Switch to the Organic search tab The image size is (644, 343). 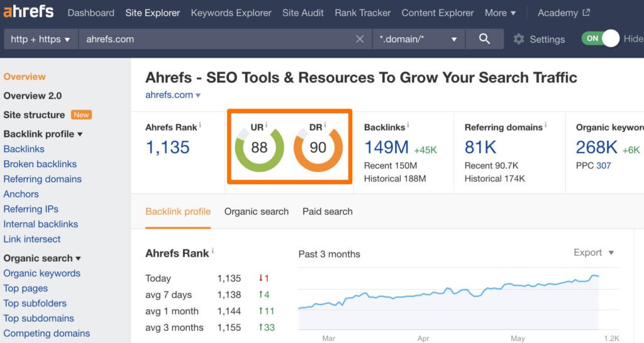coord(257,212)
